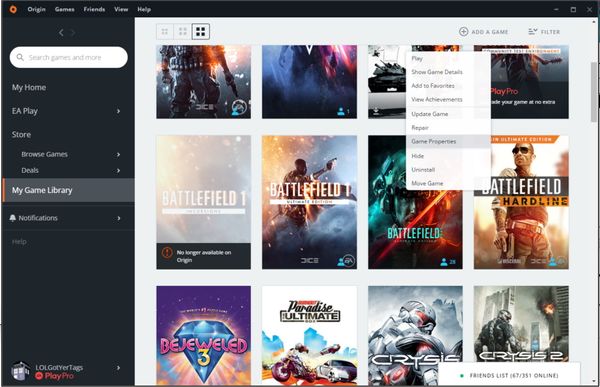Click friends icon on Battlefield V tile

(341, 111)
